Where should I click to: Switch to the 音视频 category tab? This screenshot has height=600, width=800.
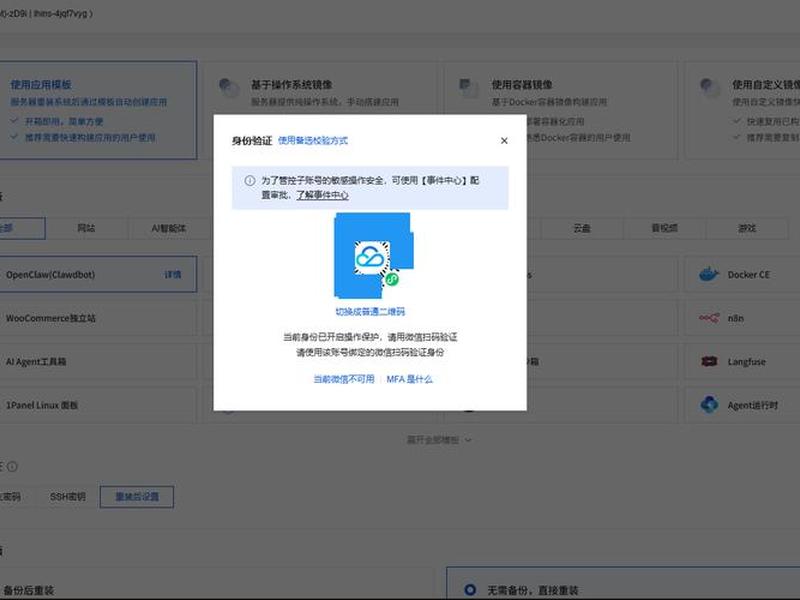coord(664,228)
